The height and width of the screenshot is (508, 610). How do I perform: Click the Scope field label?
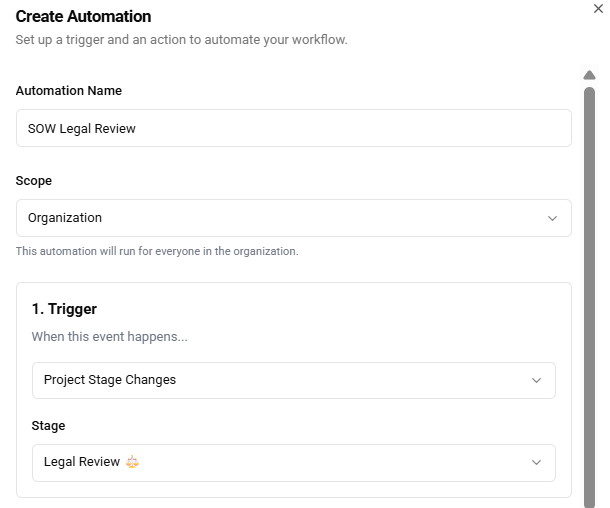pyautogui.click(x=34, y=181)
